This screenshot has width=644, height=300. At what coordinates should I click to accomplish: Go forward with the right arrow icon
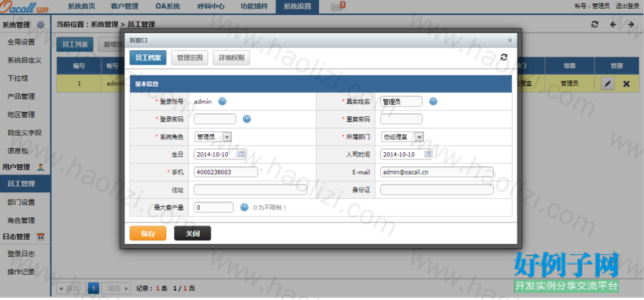pos(631,24)
